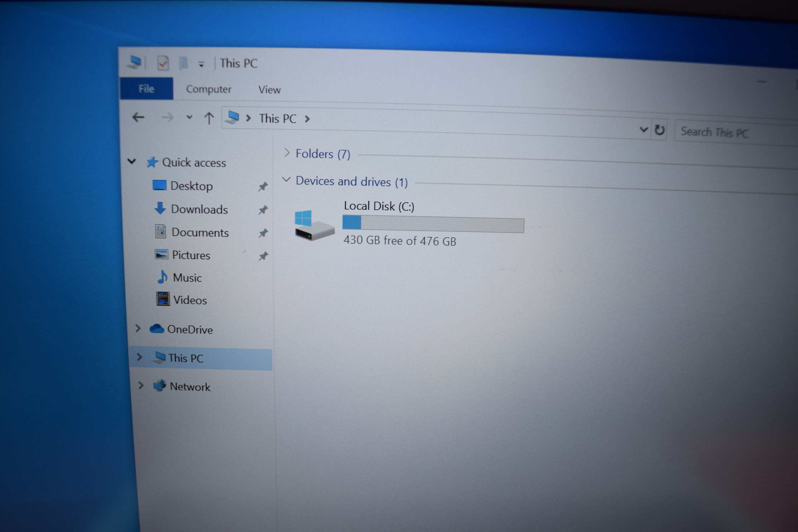Click the Music note icon
Viewport: 798px width, 532px height.
coord(162,276)
